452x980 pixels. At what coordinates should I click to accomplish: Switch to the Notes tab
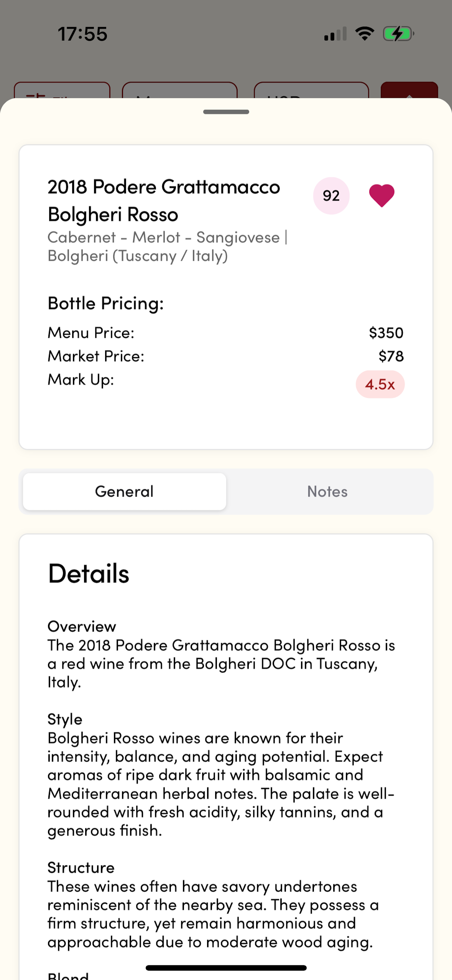point(327,491)
